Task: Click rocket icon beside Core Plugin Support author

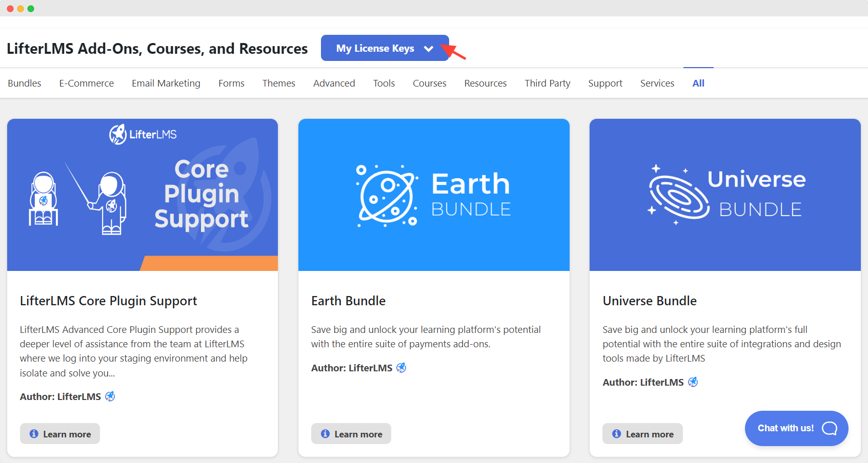Action: pyautogui.click(x=110, y=396)
